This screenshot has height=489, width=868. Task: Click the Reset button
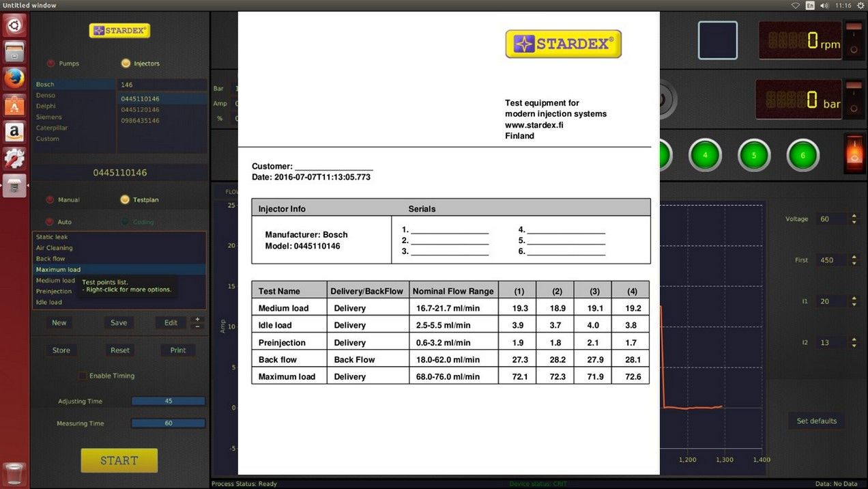click(120, 350)
